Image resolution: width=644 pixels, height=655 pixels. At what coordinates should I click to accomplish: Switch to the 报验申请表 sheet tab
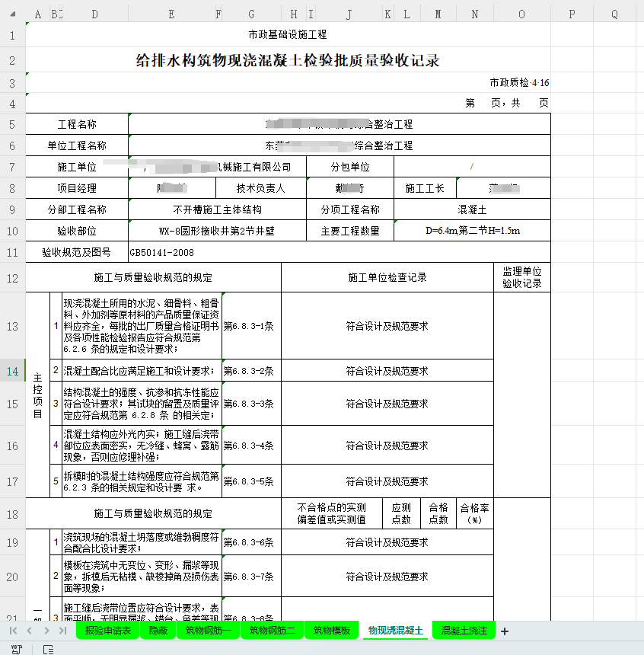pyautogui.click(x=108, y=631)
